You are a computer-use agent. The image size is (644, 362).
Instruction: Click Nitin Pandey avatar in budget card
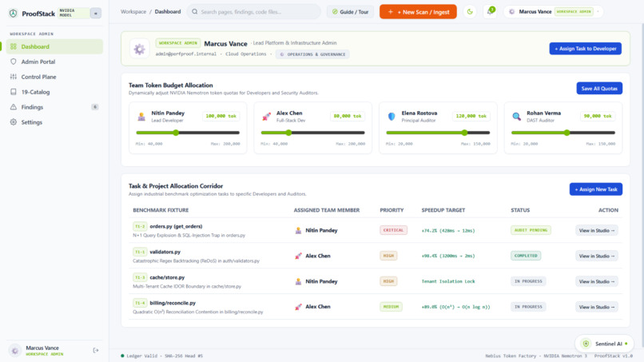pyautogui.click(x=141, y=117)
